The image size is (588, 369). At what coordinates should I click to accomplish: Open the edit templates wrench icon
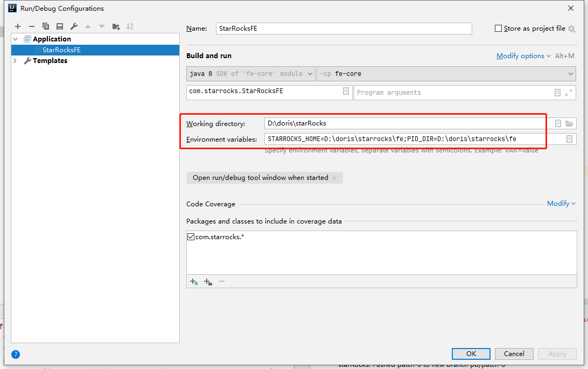coord(74,26)
